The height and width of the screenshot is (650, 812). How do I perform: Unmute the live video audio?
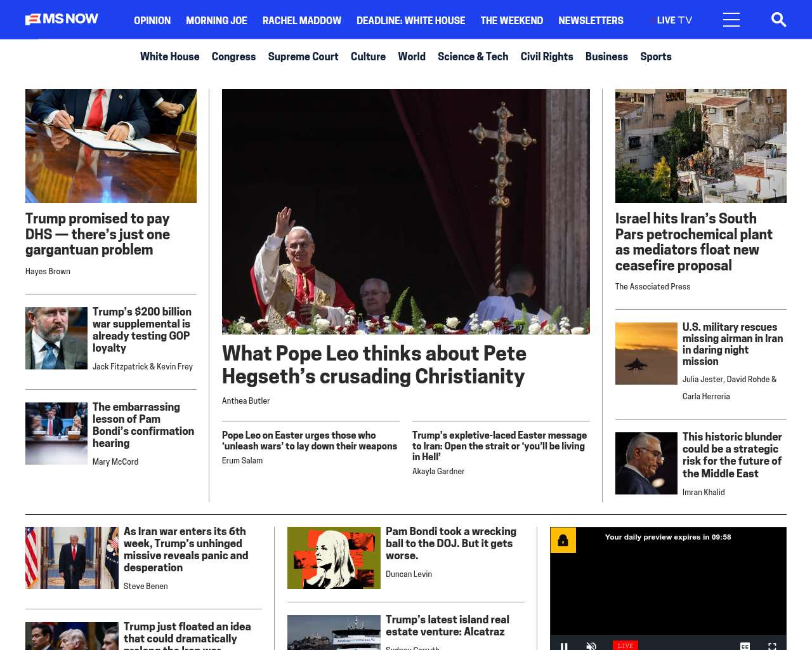[x=591, y=646]
